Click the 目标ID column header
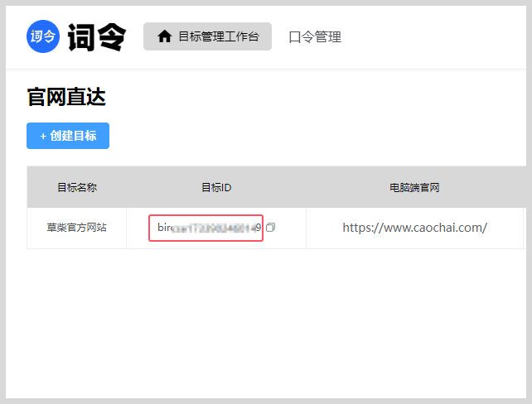This screenshot has width=532, height=404. (216, 187)
